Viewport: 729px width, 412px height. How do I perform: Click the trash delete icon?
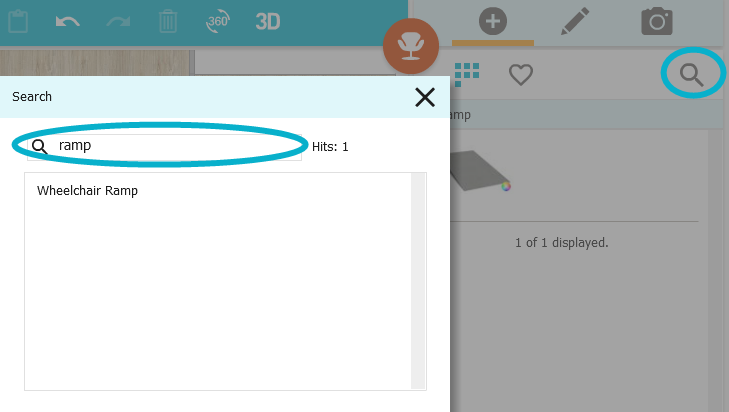point(168,21)
